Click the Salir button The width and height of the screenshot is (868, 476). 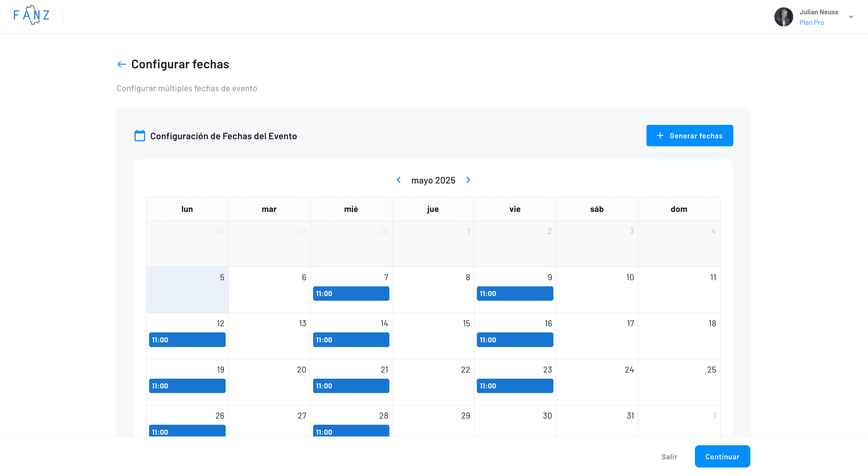point(669,456)
